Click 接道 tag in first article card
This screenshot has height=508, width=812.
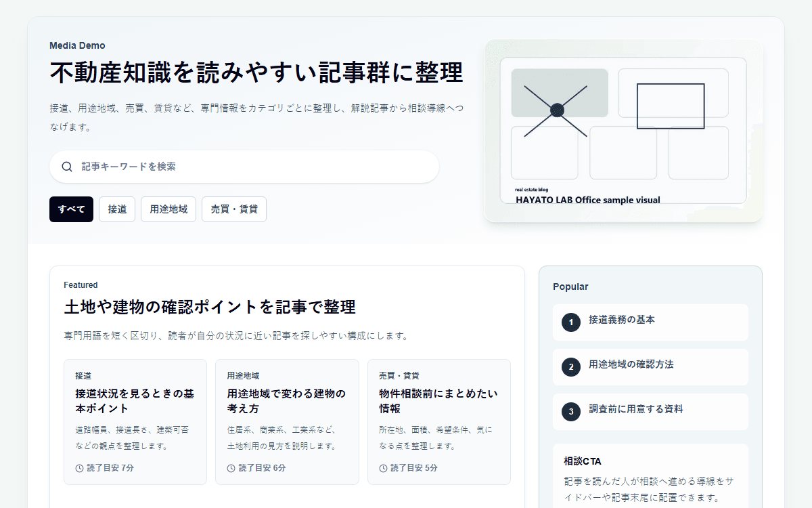point(83,375)
